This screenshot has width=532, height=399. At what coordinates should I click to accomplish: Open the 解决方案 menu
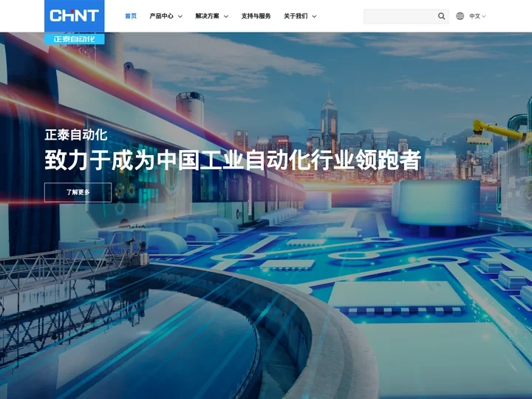click(x=208, y=16)
